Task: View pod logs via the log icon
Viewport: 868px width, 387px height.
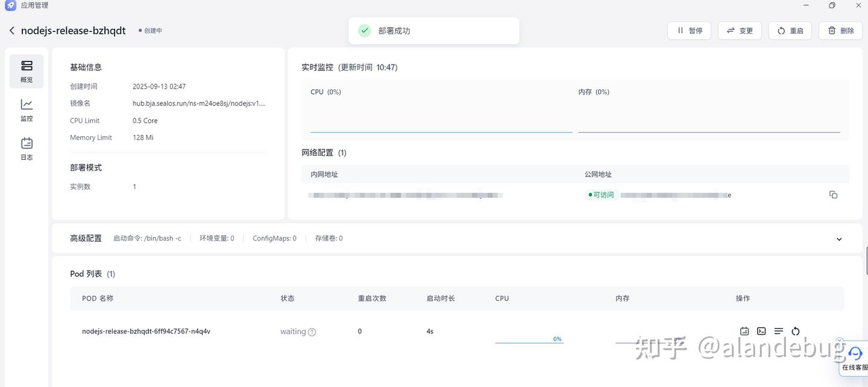Action: (x=744, y=331)
